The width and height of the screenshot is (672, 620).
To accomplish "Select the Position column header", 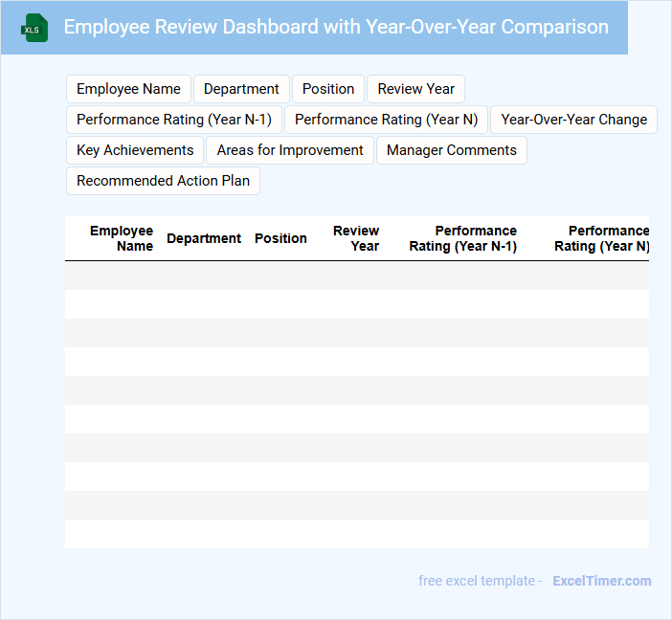I will [280, 238].
